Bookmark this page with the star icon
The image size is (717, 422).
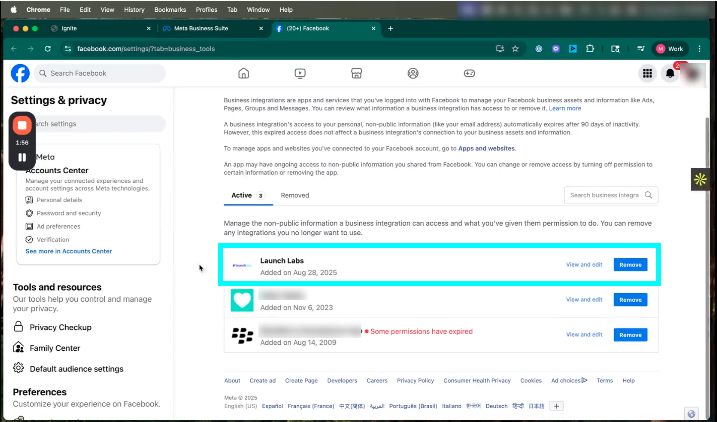click(515, 48)
